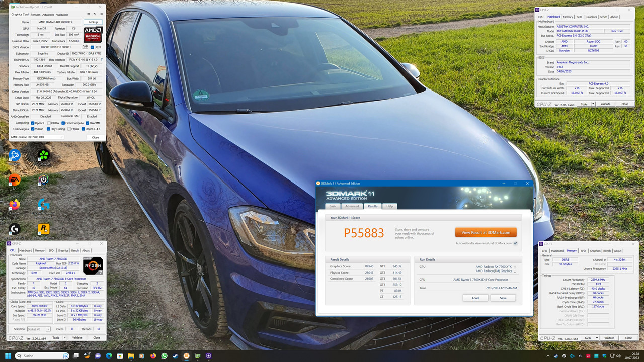Click Validate in the CPU-Z CPU window

(x=77, y=338)
